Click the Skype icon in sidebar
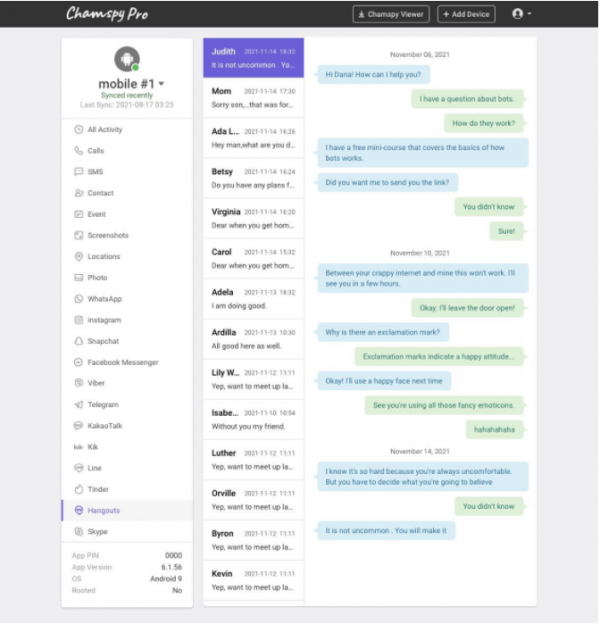This screenshot has width=600, height=624. (x=79, y=531)
